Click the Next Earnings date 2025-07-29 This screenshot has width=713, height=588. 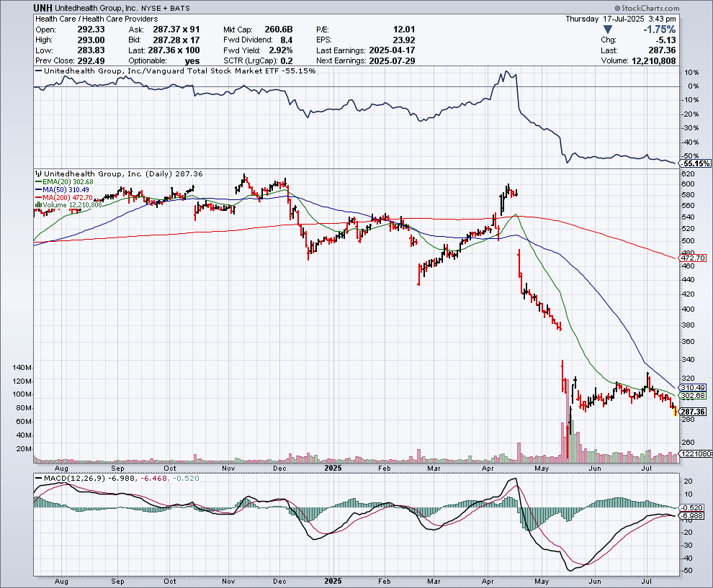pos(392,61)
